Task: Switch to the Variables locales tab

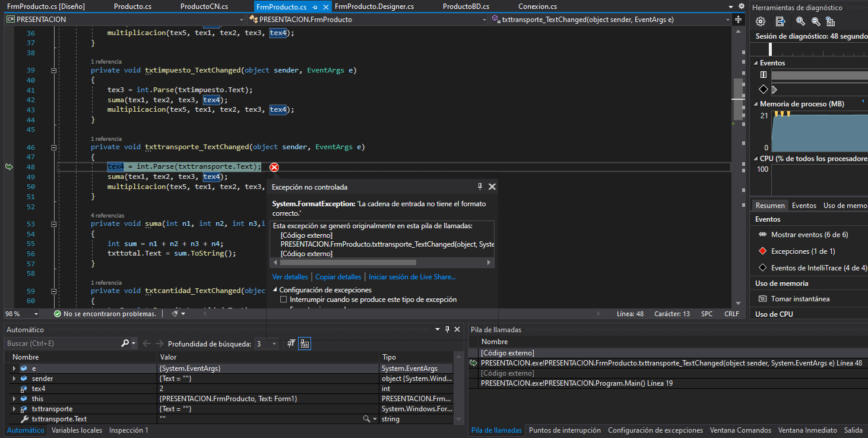Action: click(x=77, y=430)
